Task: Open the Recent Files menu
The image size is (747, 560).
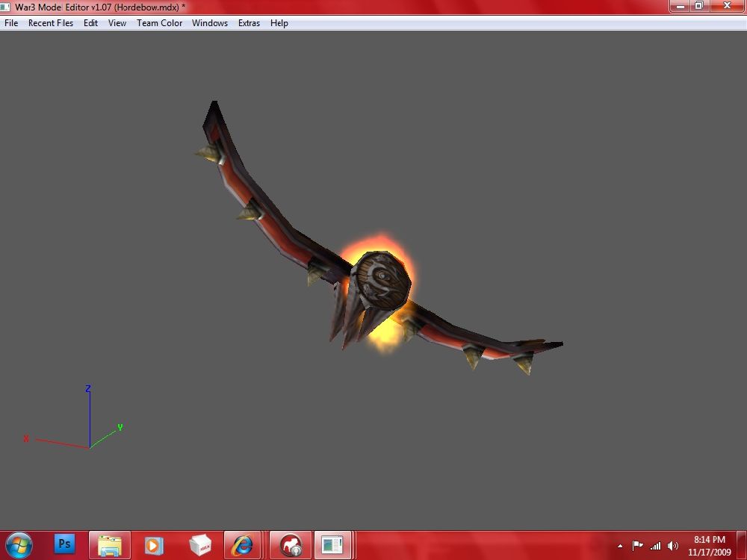Action: tap(51, 23)
